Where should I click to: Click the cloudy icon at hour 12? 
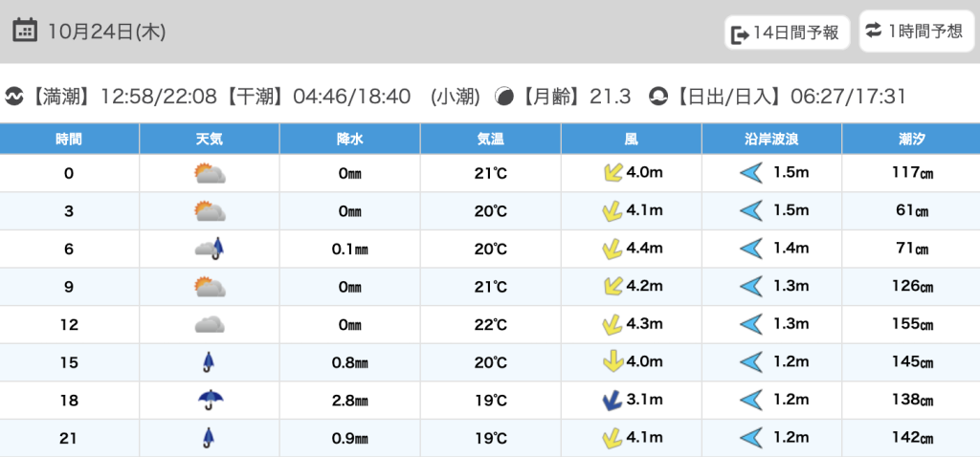pos(209,324)
